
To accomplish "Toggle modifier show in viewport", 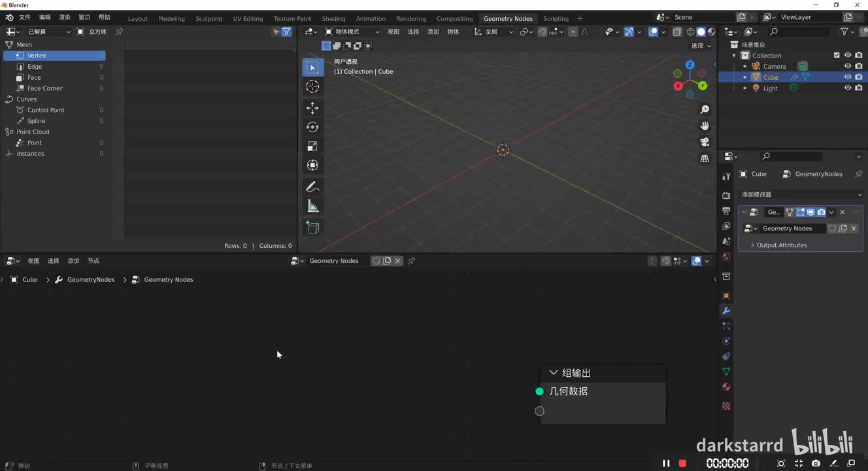I will click(810, 212).
